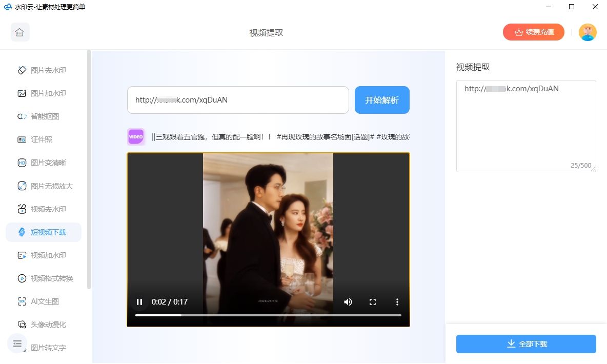This screenshot has width=607, height=364.
Task: Click the 短视频下载 sidebar icon
Action: tap(22, 232)
